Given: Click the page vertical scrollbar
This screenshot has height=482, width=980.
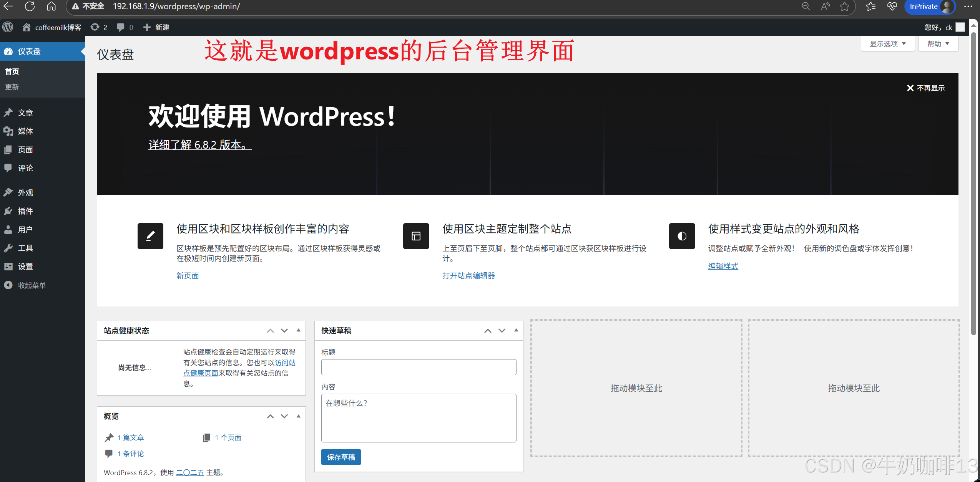Looking at the screenshot, I should [x=973, y=184].
